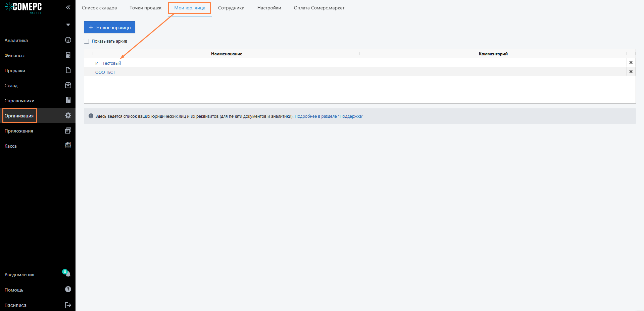Switch to the Сотрудники tab
This screenshot has height=311, width=644.
coord(231,8)
